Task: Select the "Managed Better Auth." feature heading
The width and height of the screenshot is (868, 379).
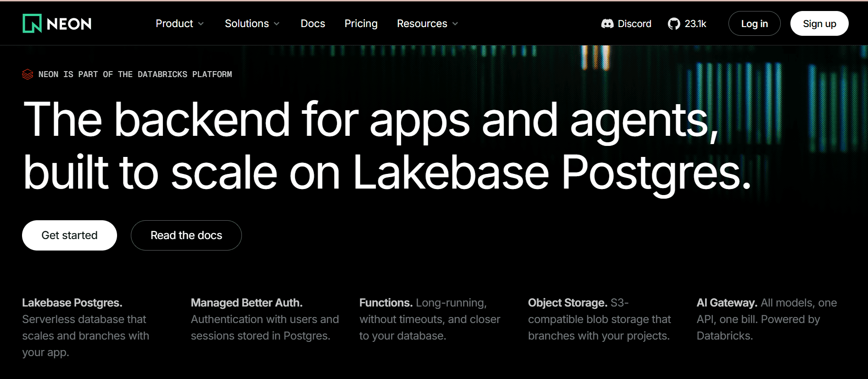Action: click(246, 303)
